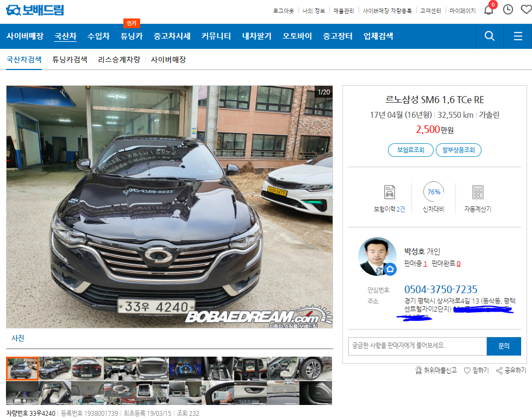Image resolution: width=532 pixels, height=418 pixels.
Task: Click 판매중 1 count
Action: click(x=415, y=263)
